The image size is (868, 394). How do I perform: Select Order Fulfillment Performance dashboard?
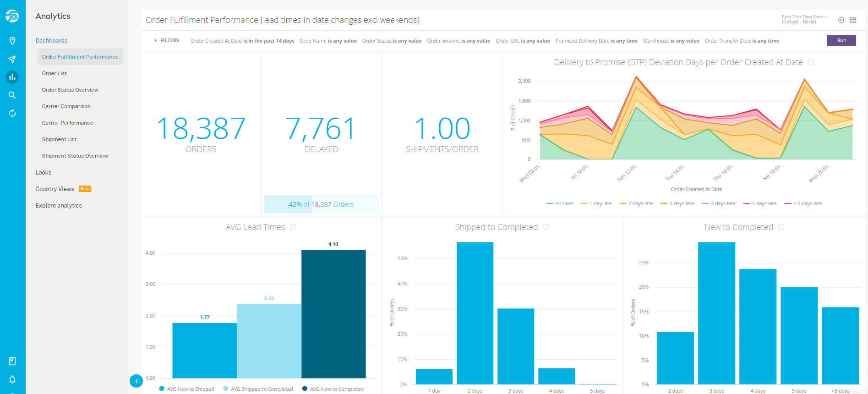[80, 57]
